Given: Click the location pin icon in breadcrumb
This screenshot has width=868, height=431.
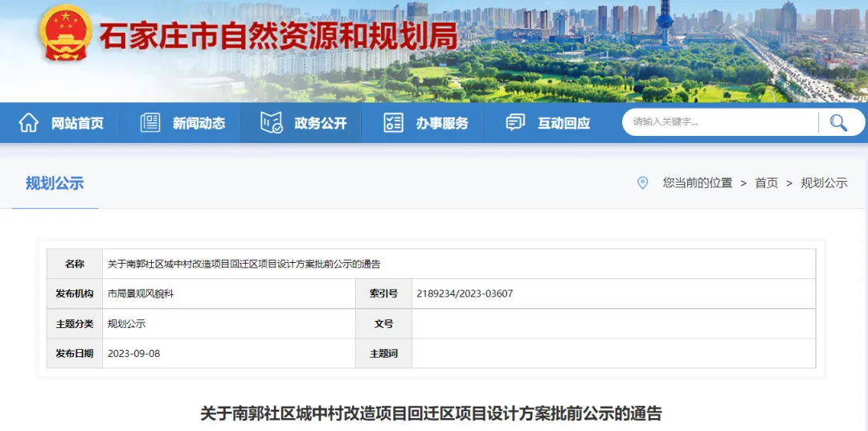Looking at the screenshot, I should 642,183.
